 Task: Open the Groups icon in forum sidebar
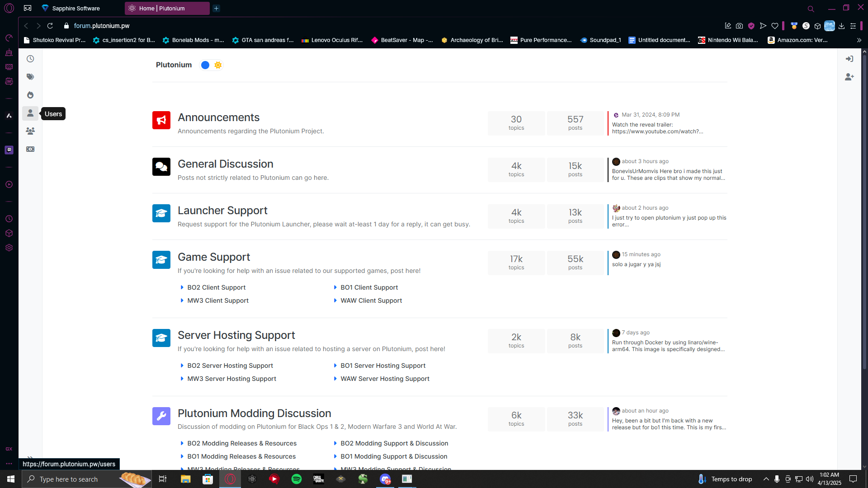[x=30, y=131]
